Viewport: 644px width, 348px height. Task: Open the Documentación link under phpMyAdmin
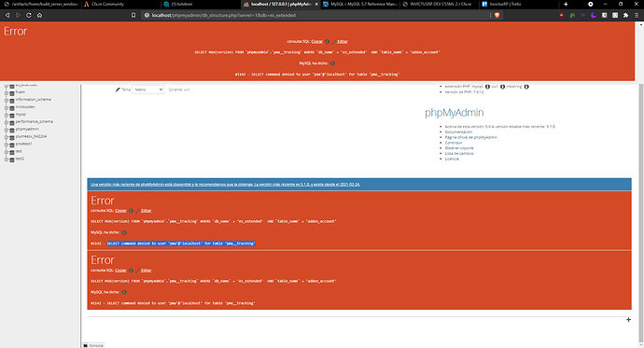click(458, 132)
